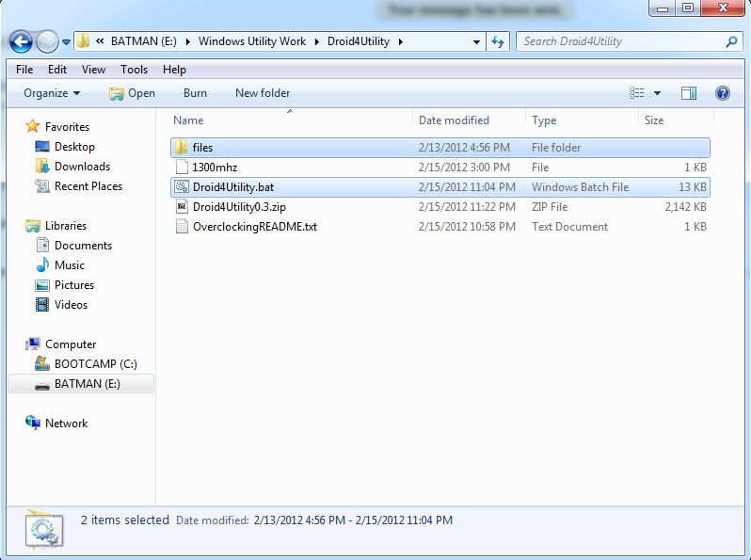Click the file name OverclockingREADME.txt

pos(255,227)
